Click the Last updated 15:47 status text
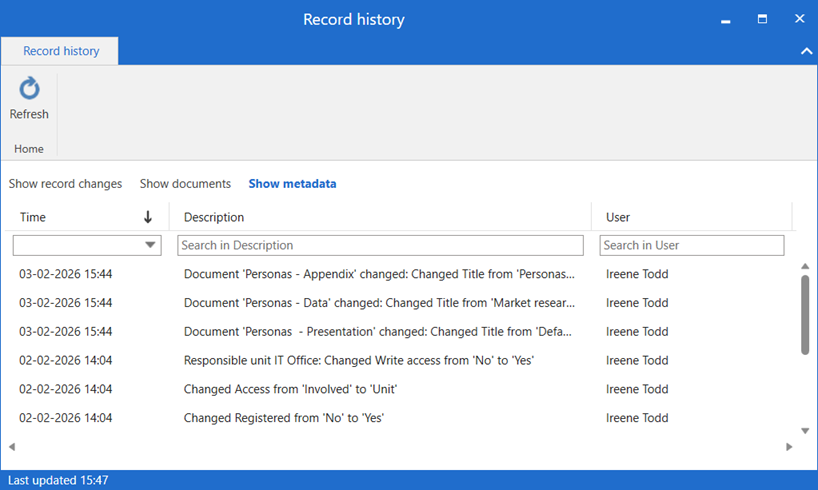 point(58,480)
